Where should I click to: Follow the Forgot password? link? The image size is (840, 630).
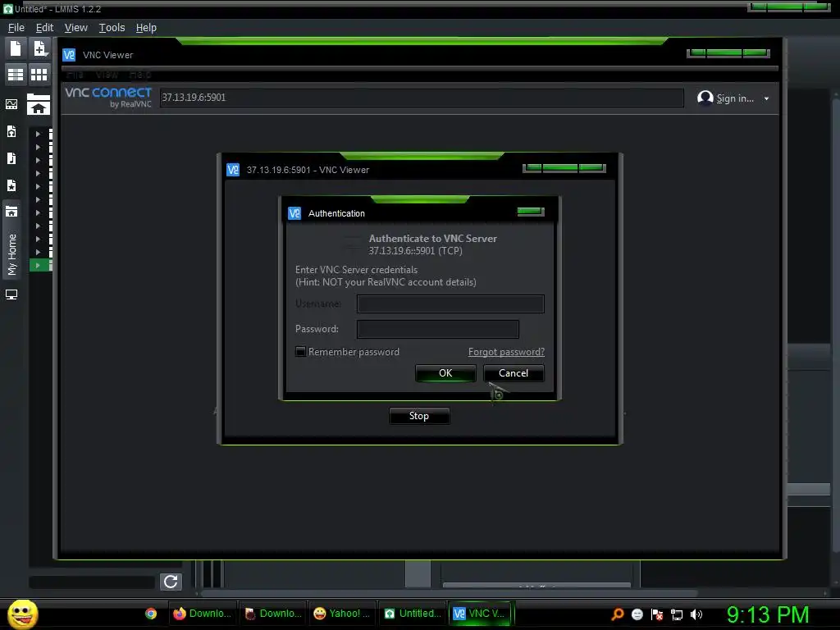click(x=506, y=352)
